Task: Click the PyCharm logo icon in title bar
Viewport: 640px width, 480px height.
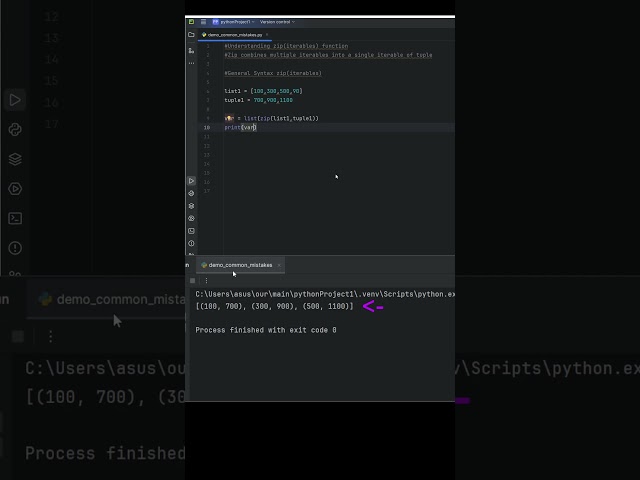Action: 191,22
